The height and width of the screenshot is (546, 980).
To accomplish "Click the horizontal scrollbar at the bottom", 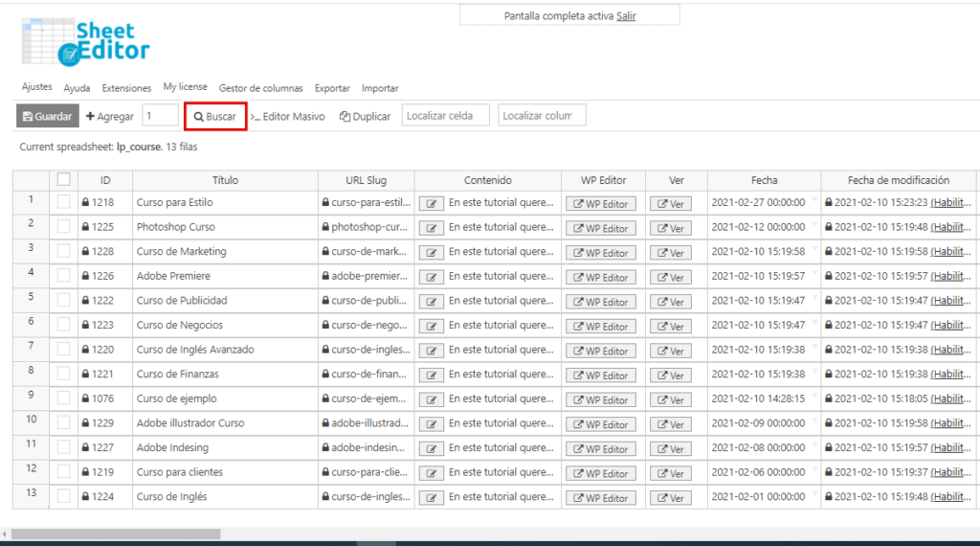I will (x=115, y=534).
